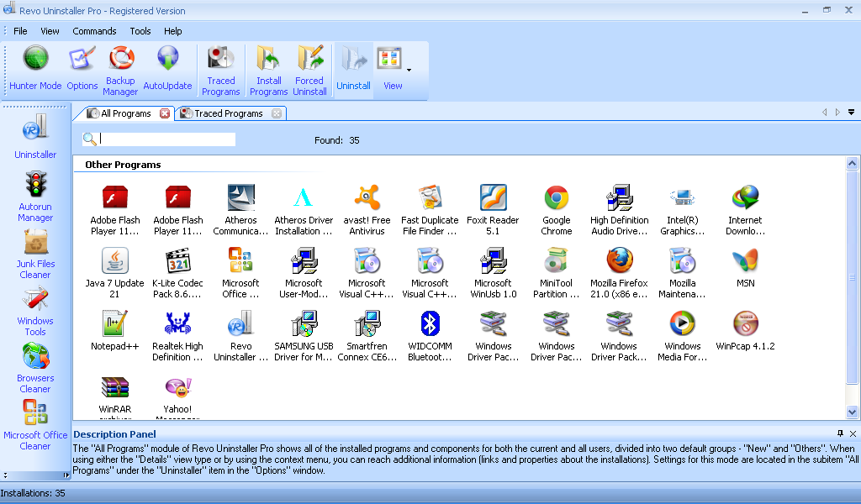Select Realtek High Definition audio entry
The image size is (861, 504).
[x=177, y=336]
